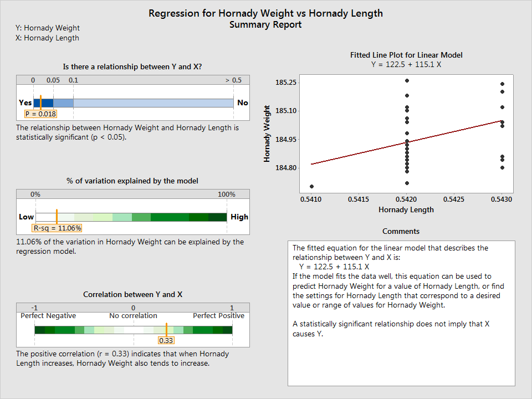The width and height of the screenshot is (532, 399).
Task: Select the 'Summary Report' subtitle
Action: tap(265, 24)
